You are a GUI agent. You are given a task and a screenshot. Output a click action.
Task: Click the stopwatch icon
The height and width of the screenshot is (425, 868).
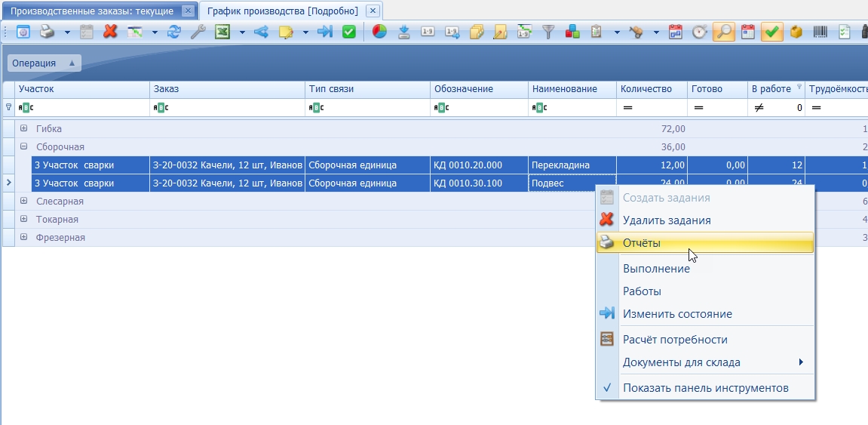point(700,32)
